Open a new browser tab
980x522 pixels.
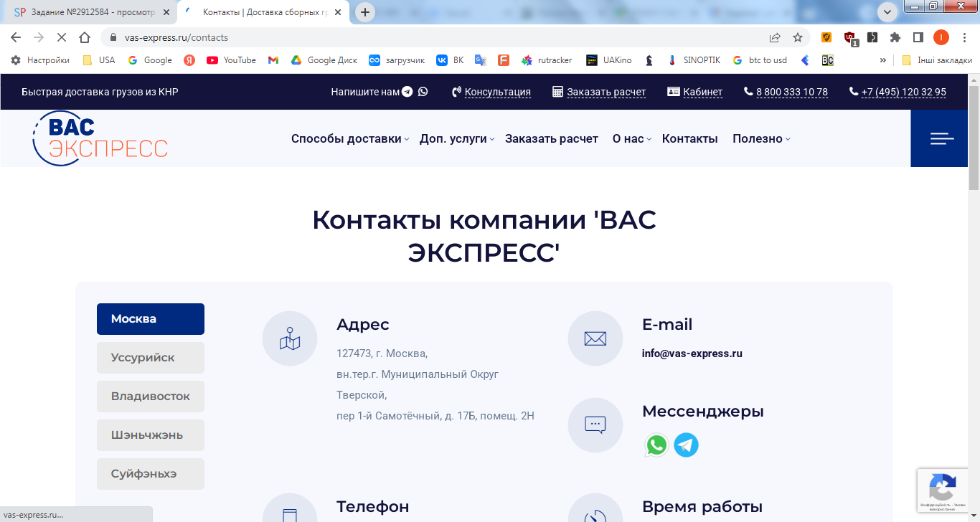click(x=365, y=12)
